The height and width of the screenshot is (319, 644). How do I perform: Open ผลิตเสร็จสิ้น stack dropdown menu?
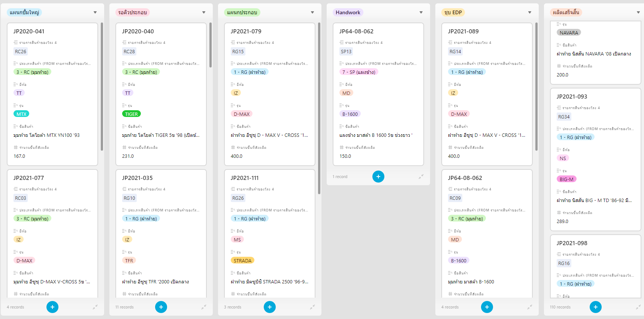tap(638, 12)
